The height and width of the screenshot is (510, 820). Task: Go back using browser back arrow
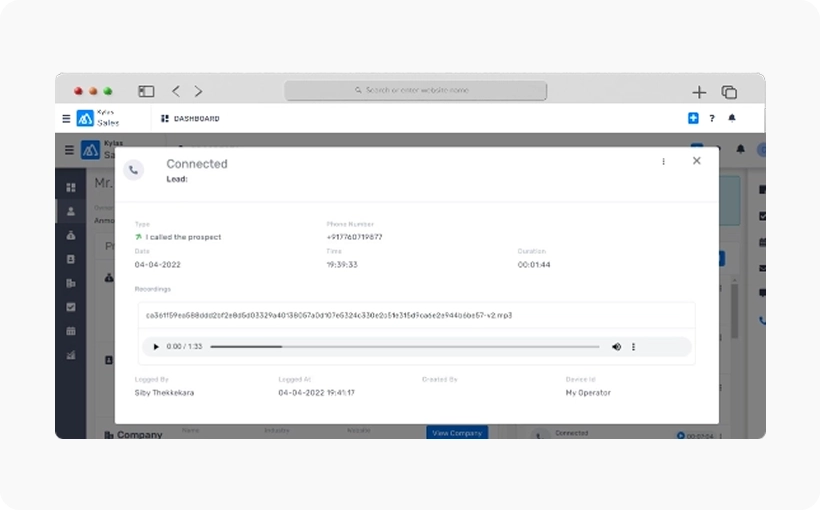[x=176, y=91]
